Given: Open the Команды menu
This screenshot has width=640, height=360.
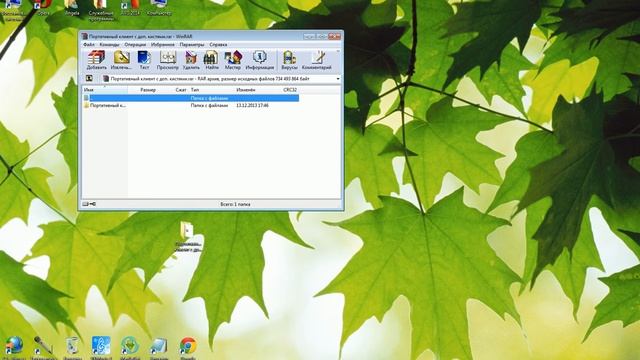Looking at the screenshot, I should 109,44.
